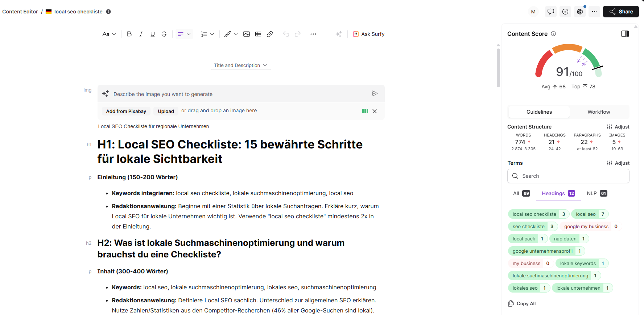Open the header three-dot more menu
This screenshot has height=315, width=644.
click(x=594, y=12)
